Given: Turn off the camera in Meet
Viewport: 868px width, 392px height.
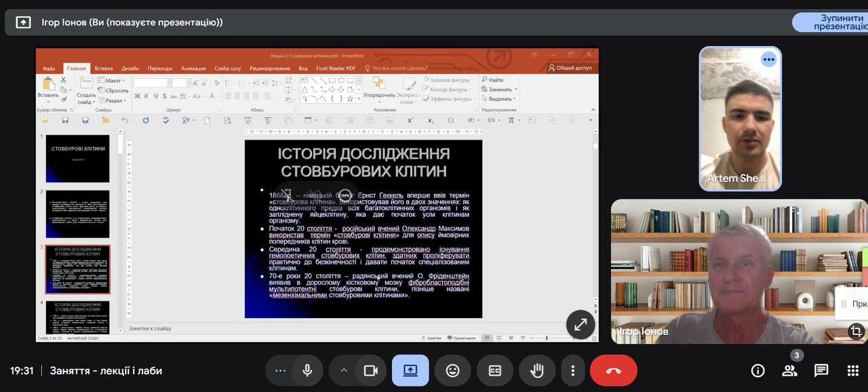Looking at the screenshot, I should pyautogui.click(x=370, y=370).
